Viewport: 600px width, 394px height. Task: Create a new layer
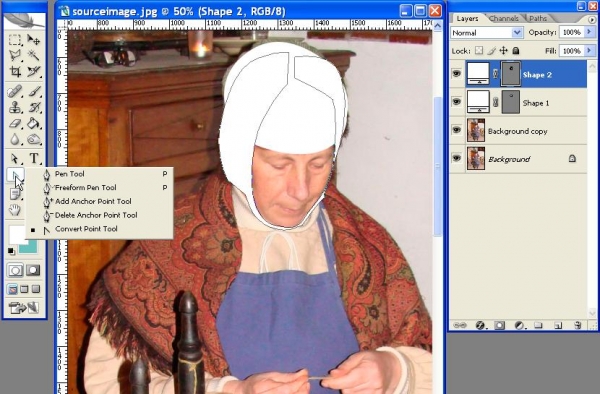tap(558, 326)
